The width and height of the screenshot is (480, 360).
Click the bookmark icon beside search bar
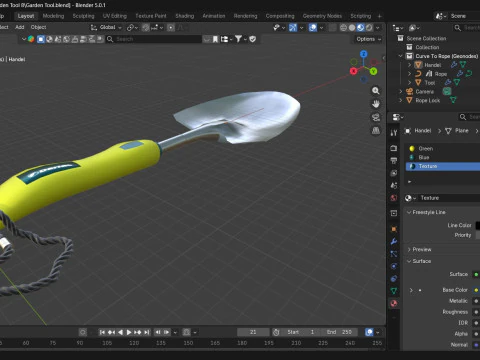[x=215, y=39]
